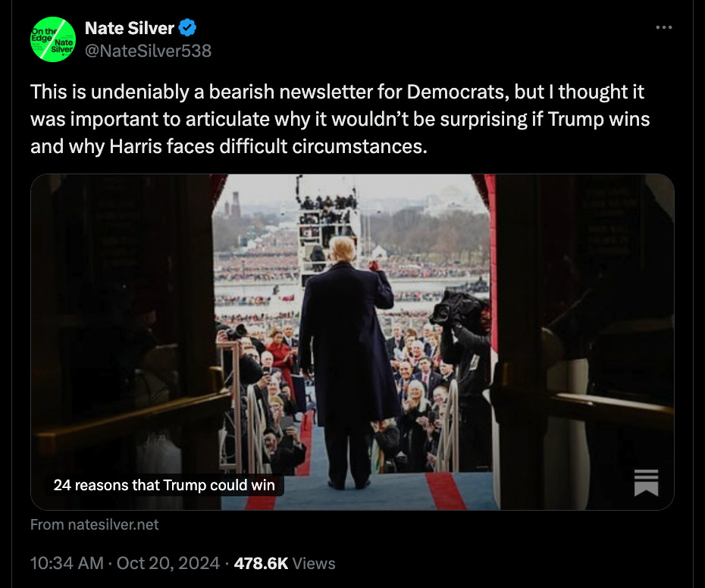Click the blue verified checkmark badge
Viewport: 705px width, 588px height.
187,28
